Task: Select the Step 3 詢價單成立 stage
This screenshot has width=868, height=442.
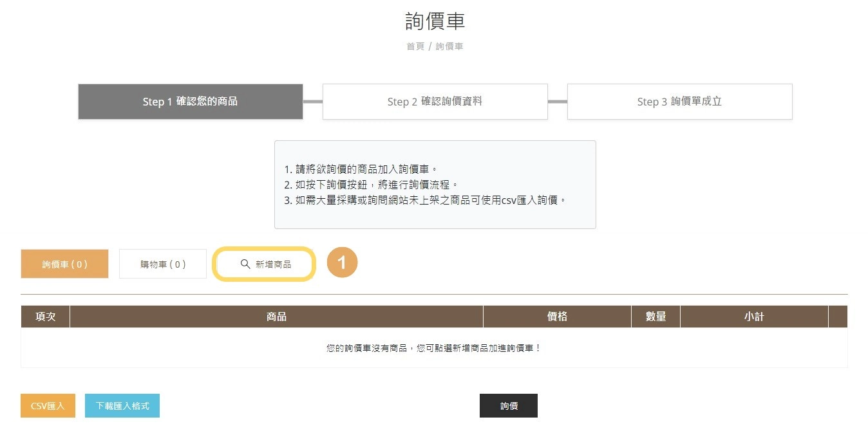Action: pos(679,101)
